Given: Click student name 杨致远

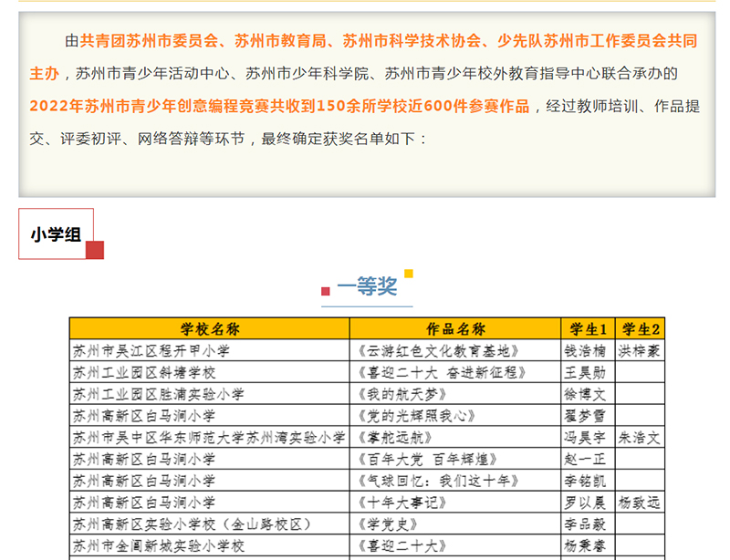Looking at the screenshot, I should 640,503.
